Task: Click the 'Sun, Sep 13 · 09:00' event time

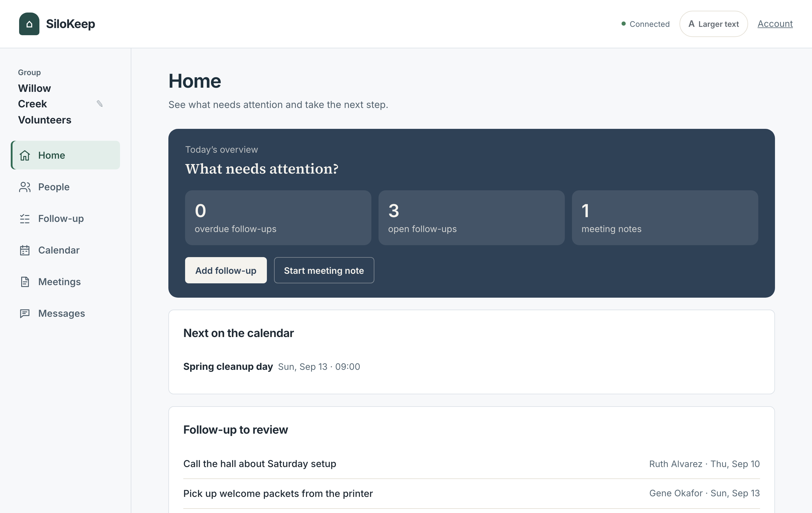Action: click(319, 367)
